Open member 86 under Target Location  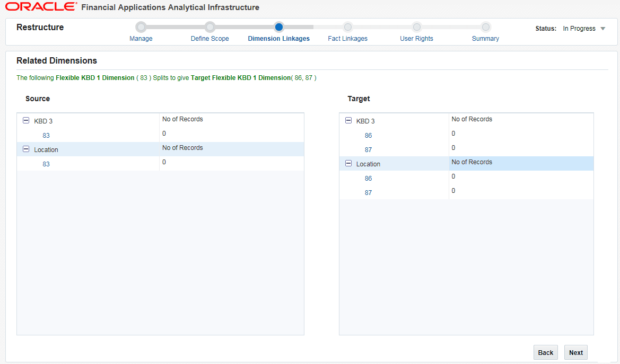pos(369,178)
